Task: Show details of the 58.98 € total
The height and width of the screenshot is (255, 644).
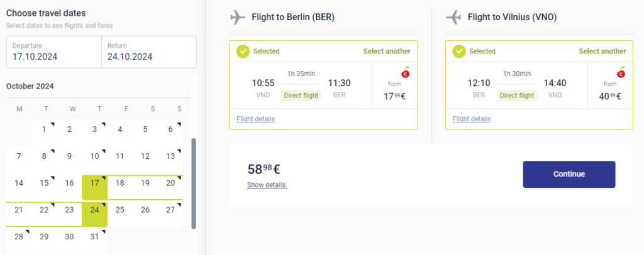Action: (267, 185)
